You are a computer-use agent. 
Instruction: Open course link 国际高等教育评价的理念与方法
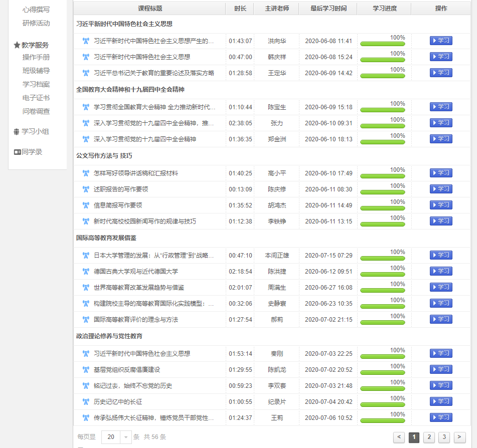point(136,320)
